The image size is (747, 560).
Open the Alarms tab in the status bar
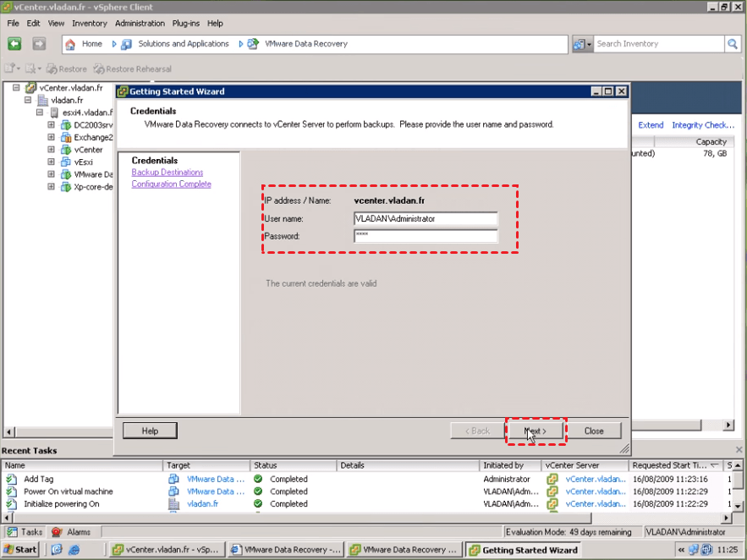71,532
